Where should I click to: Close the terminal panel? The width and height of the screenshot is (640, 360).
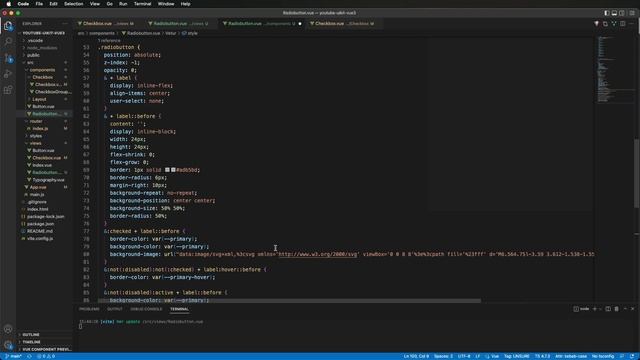pos(633,309)
